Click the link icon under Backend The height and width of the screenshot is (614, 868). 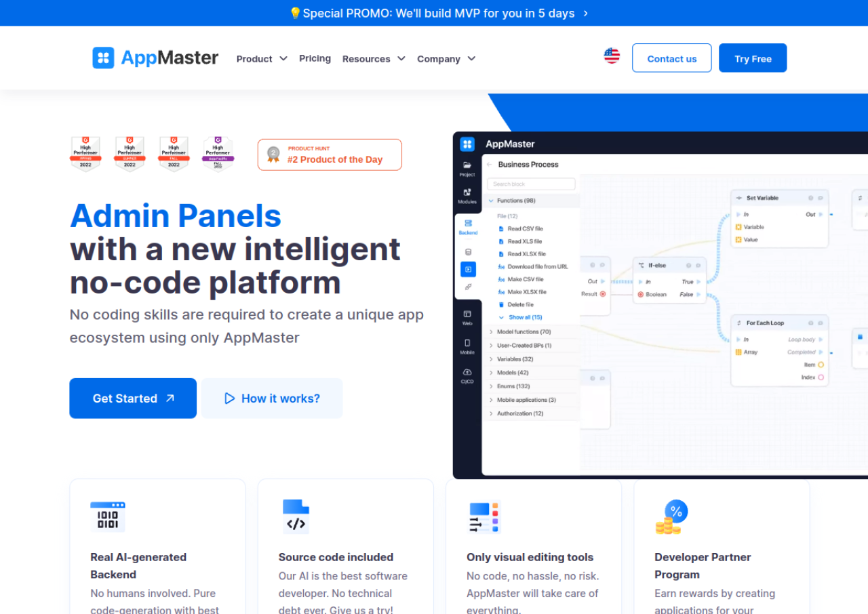[x=468, y=287]
